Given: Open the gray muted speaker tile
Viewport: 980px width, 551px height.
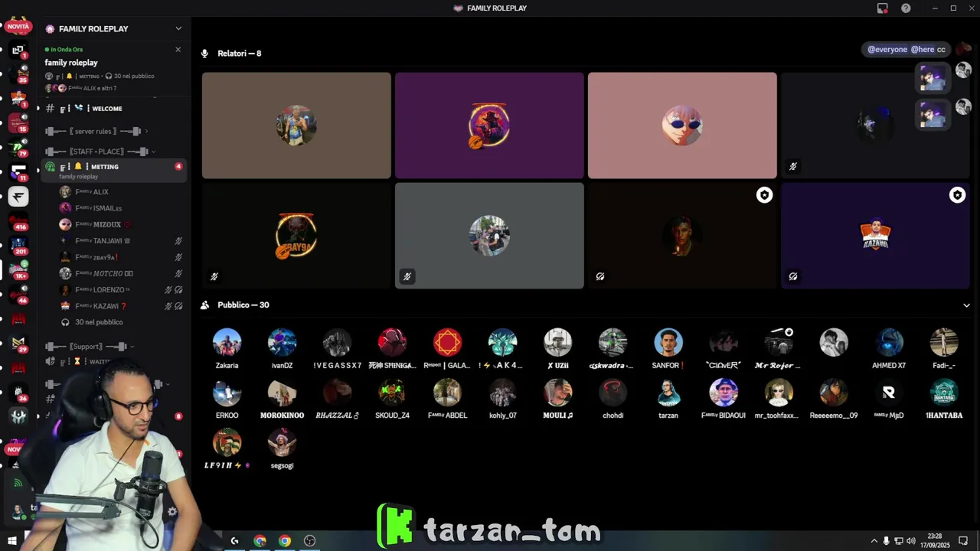Looking at the screenshot, I should [x=489, y=236].
